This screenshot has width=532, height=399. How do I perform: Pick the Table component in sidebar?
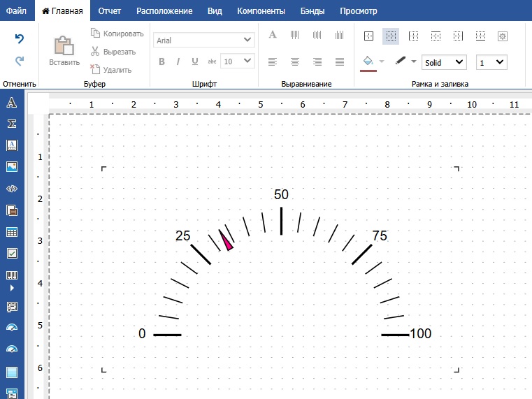(x=12, y=232)
